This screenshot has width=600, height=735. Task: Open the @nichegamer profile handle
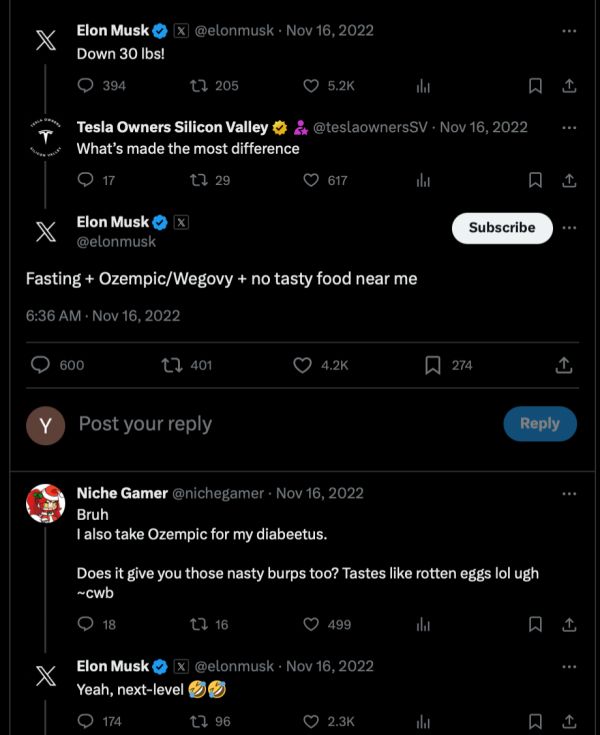tap(219, 493)
